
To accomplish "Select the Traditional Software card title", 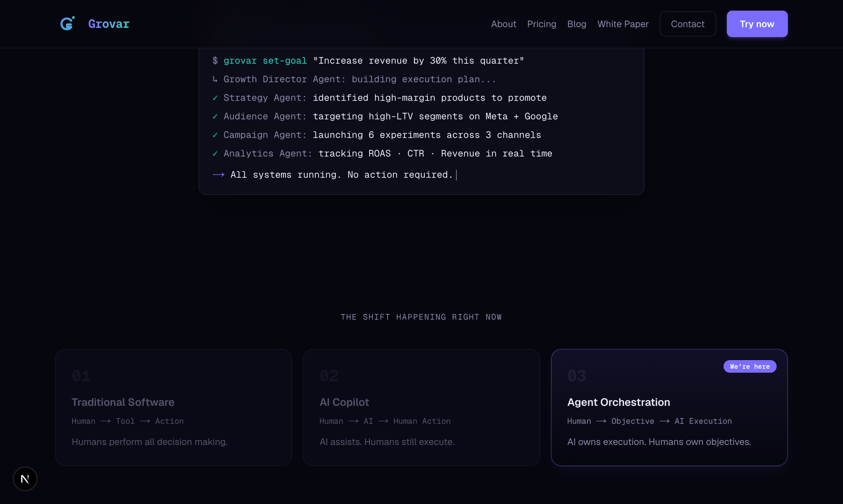I will tap(123, 402).
